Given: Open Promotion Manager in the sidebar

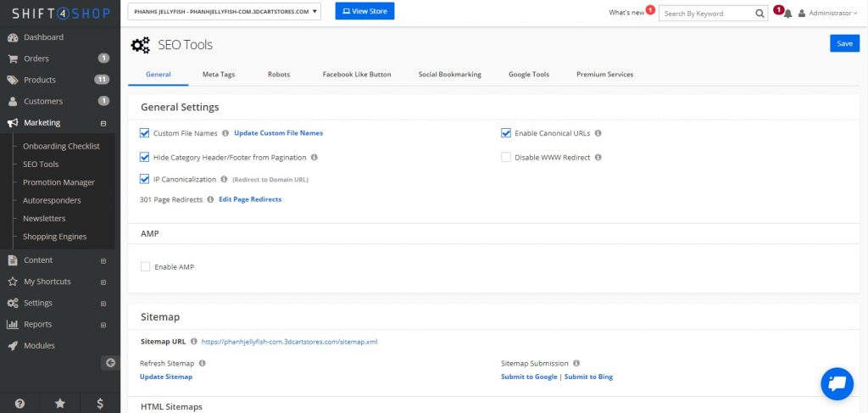Looking at the screenshot, I should pos(58,182).
